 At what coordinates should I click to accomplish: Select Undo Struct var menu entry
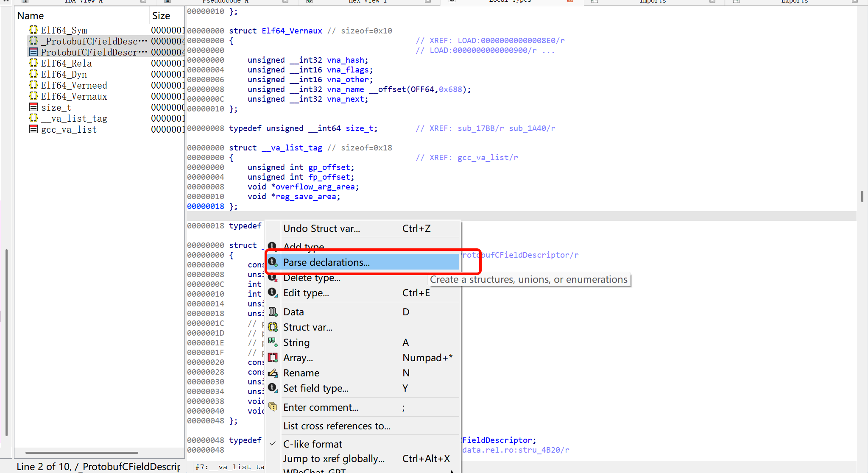click(x=321, y=228)
